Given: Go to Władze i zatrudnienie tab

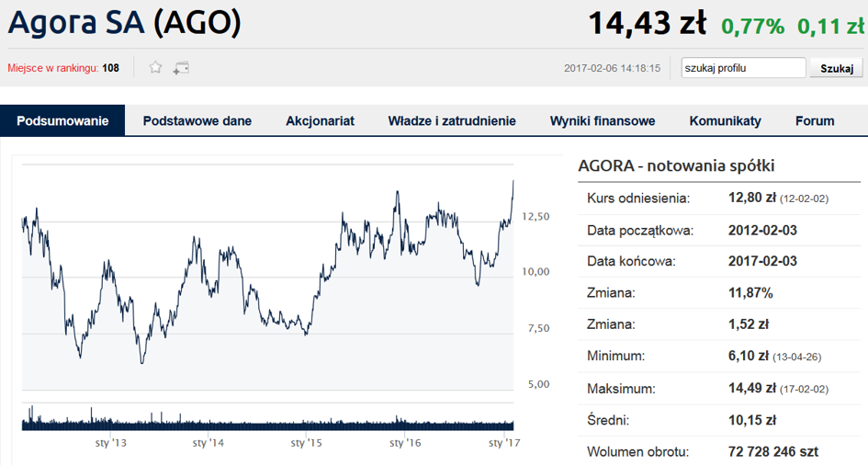Looking at the screenshot, I should tap(452, 120).
